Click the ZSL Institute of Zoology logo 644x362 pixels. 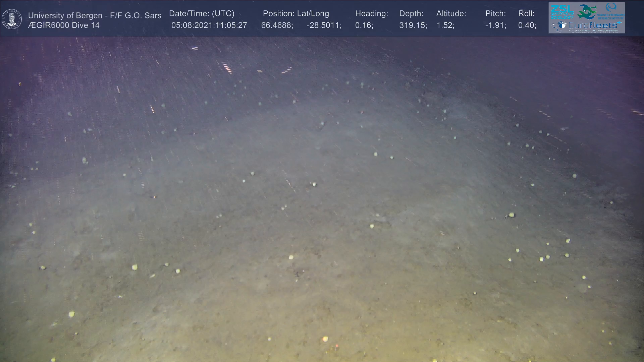click(562, 12)
